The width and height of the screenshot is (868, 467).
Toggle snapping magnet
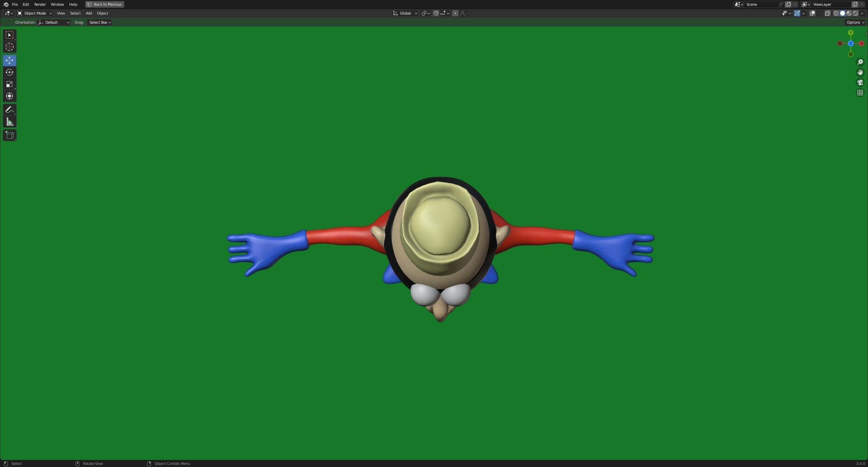436,13
